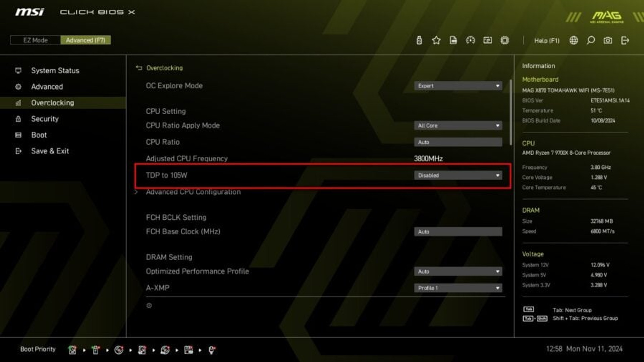
Task: Click the Core Temperature 45 °C value
Action: point(596,187)
